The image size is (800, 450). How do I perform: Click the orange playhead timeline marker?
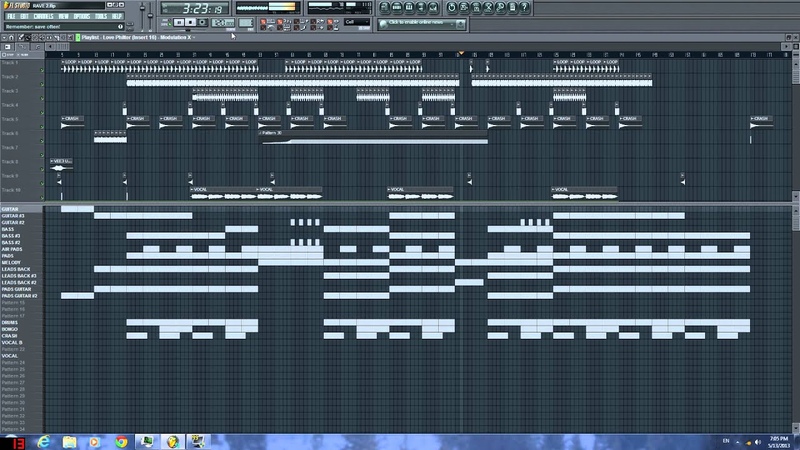point(461,53)
